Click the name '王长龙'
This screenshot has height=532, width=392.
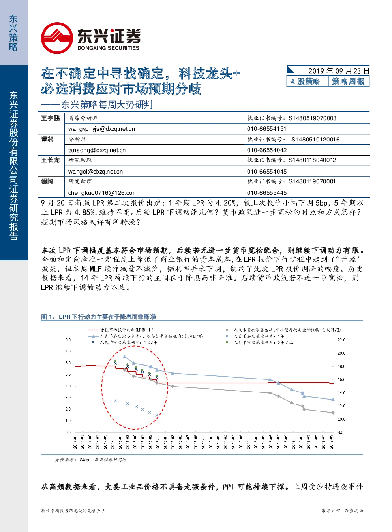(50, 160)
